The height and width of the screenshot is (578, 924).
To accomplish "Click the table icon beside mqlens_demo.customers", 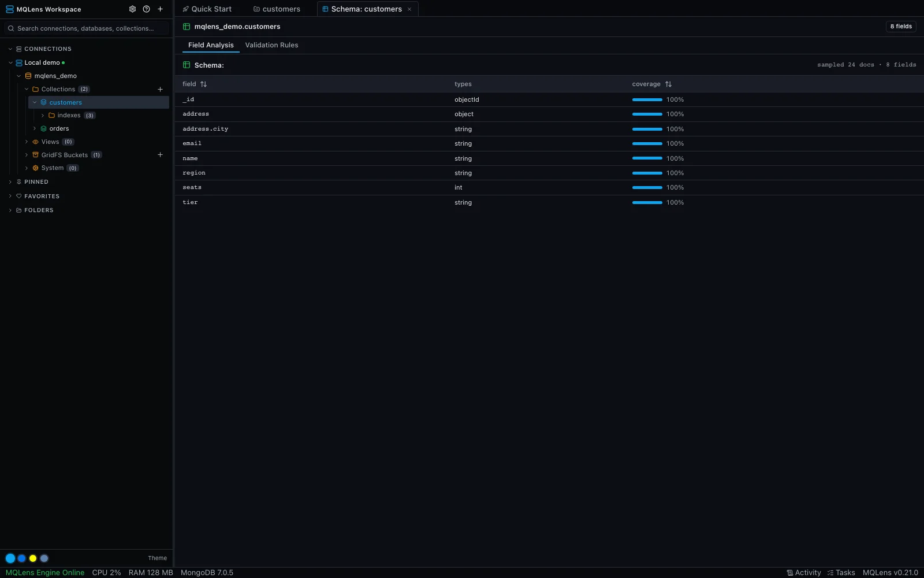I will 187,27.
